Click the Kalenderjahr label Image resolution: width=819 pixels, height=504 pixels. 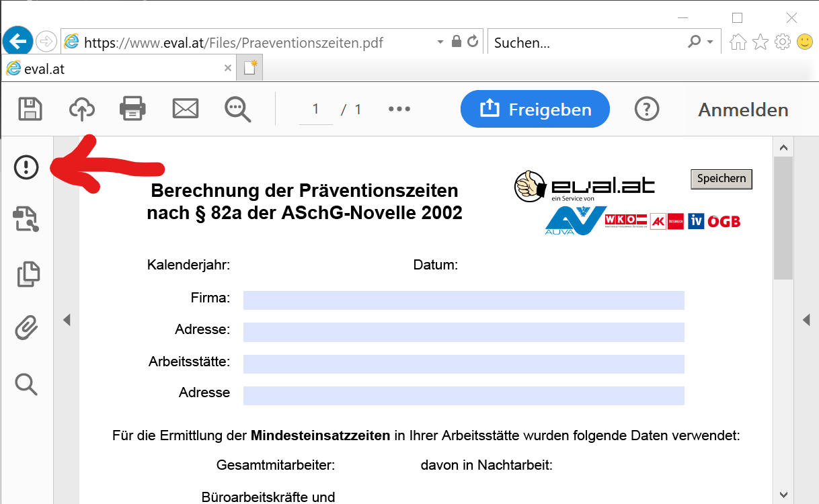point(189,265)
